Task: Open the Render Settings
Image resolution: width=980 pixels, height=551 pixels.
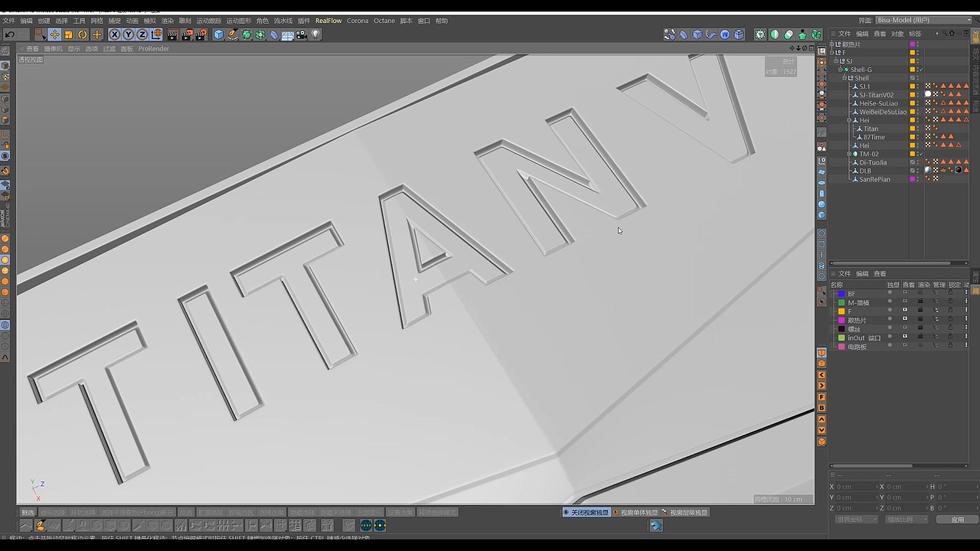Action: pyautogui.click(x=201, y=34)
